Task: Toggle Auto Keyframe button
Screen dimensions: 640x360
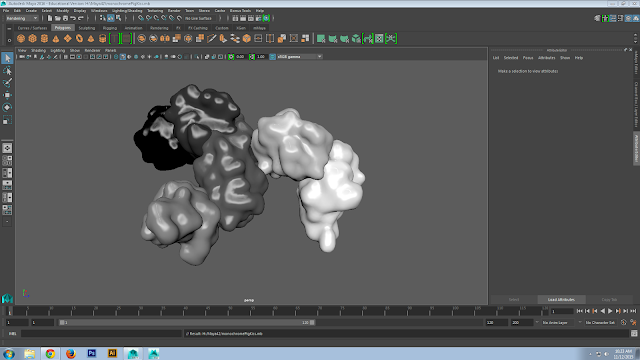Action: (x=624, y=322)
